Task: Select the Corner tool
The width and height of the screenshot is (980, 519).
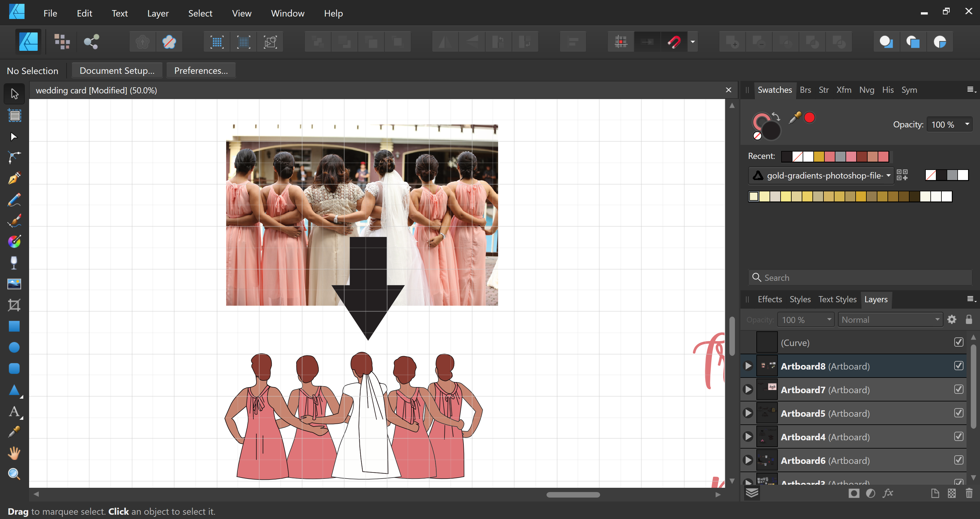Action: [14, 157]
